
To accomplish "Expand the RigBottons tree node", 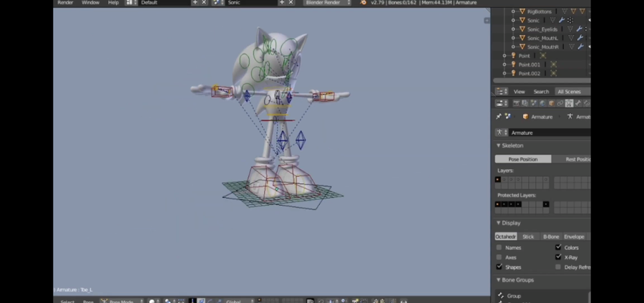I will coord(513,11).
